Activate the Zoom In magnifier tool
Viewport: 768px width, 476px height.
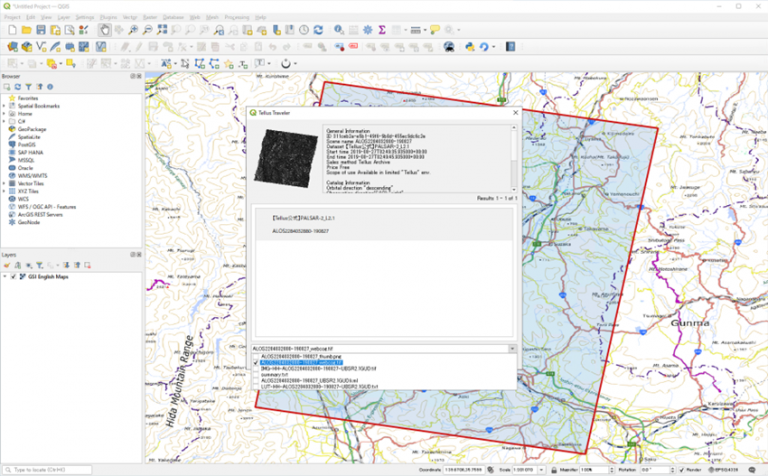133,30
